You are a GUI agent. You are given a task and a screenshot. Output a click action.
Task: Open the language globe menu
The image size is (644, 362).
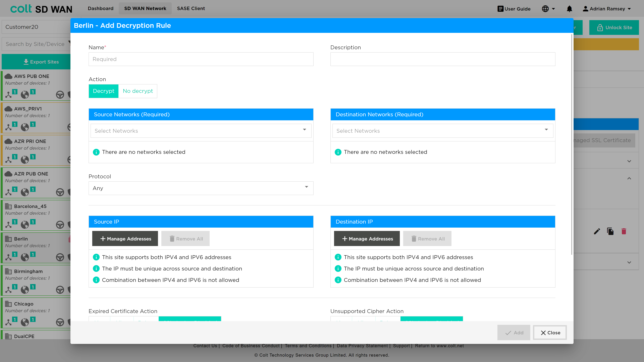[x=548, y=9]
